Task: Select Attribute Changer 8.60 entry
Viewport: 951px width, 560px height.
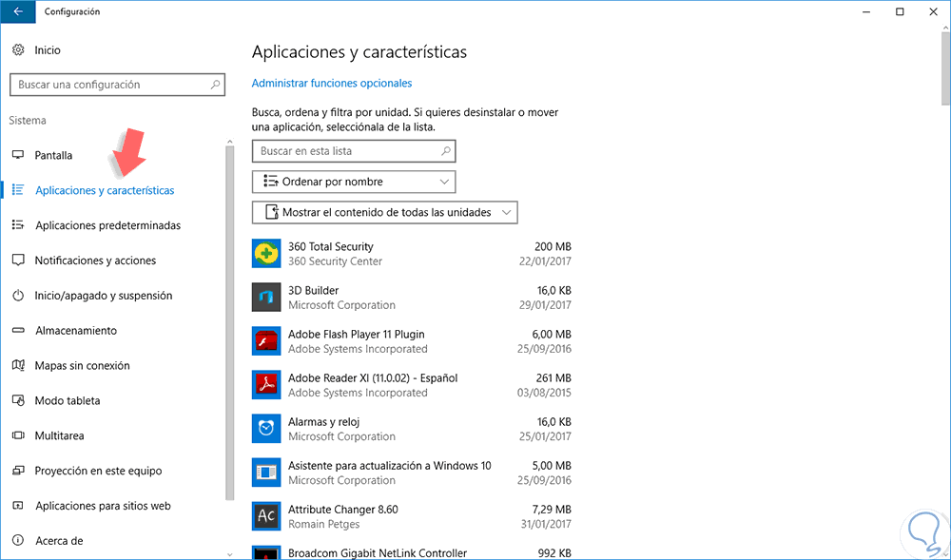Action: (x=411, y=515)
